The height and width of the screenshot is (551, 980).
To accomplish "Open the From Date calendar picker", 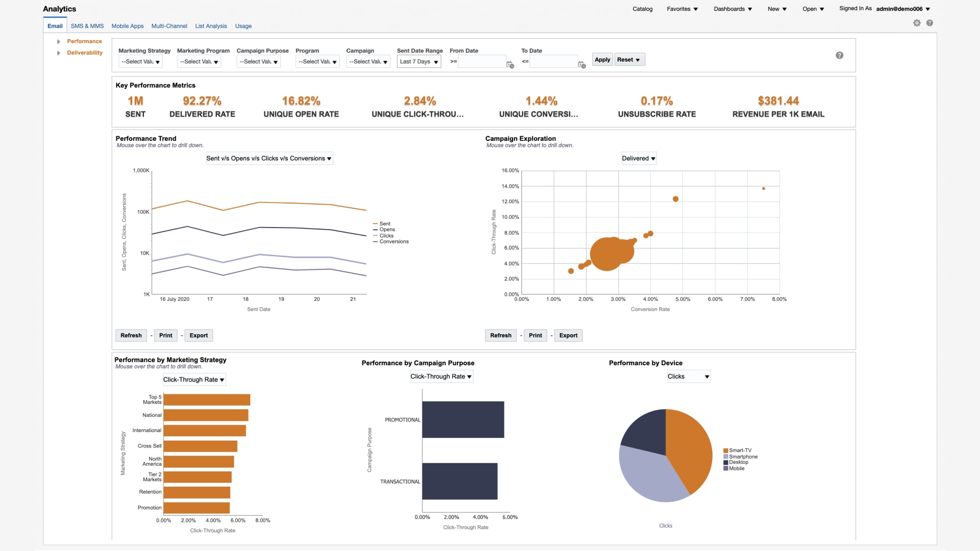I will [x=510, y=65].
